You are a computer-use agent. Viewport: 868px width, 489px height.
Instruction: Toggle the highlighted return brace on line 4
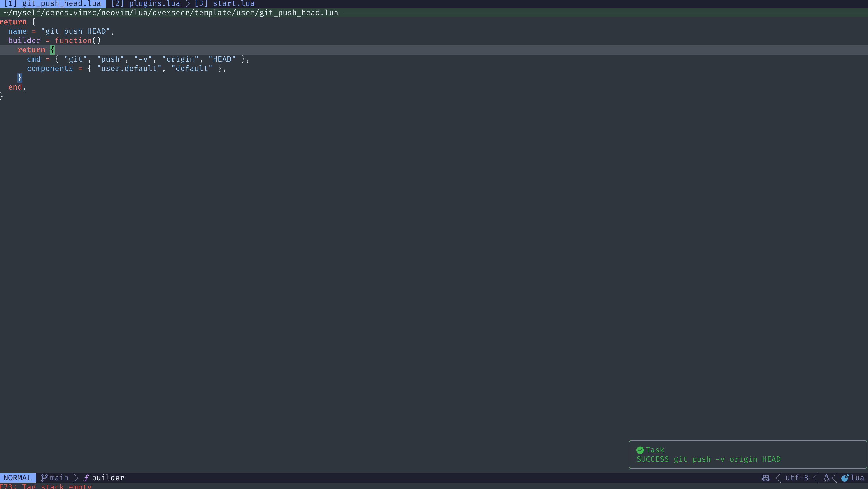tap(52, 50)
